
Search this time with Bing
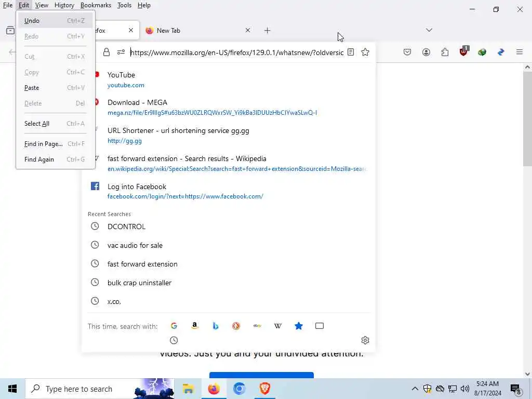pos(216,326)
